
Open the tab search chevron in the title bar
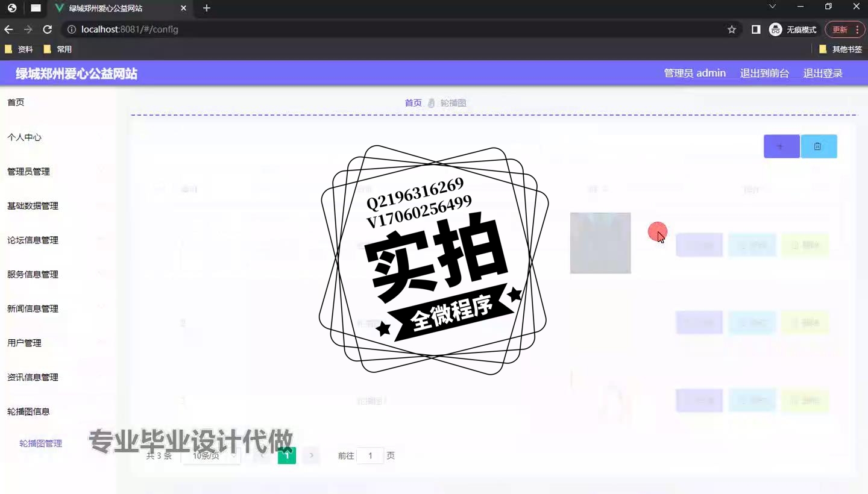pos(772,7)
